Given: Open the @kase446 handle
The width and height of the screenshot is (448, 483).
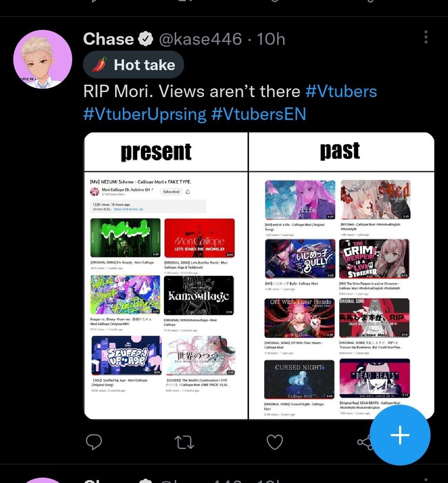Looking at the screenshot, I should point(200,39).
